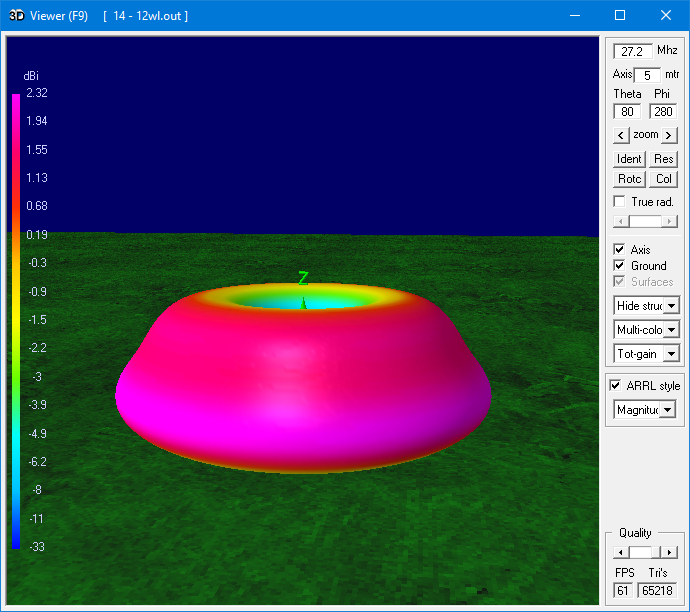Click the zoom in right arrow button
This screenshot has width=690, height=612.
(669, 135)
